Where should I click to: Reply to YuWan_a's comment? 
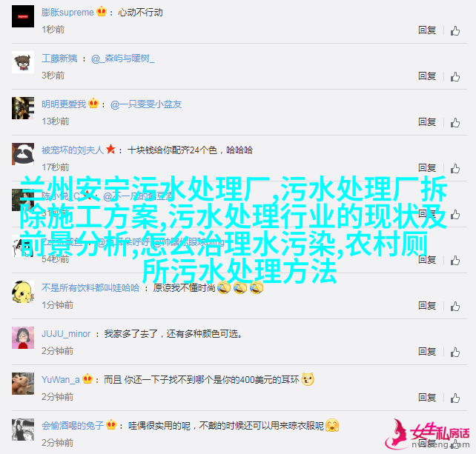coord(427,397)
